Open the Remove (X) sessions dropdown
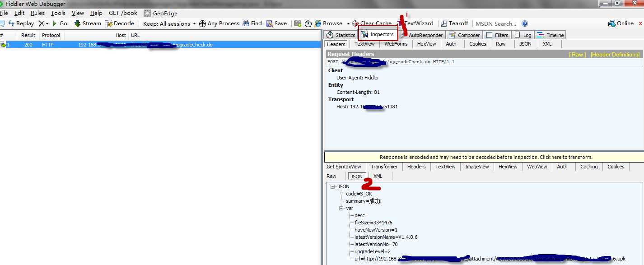Image resolution: width=644 pixels, height=265 pixels. (x=43, y=23)
